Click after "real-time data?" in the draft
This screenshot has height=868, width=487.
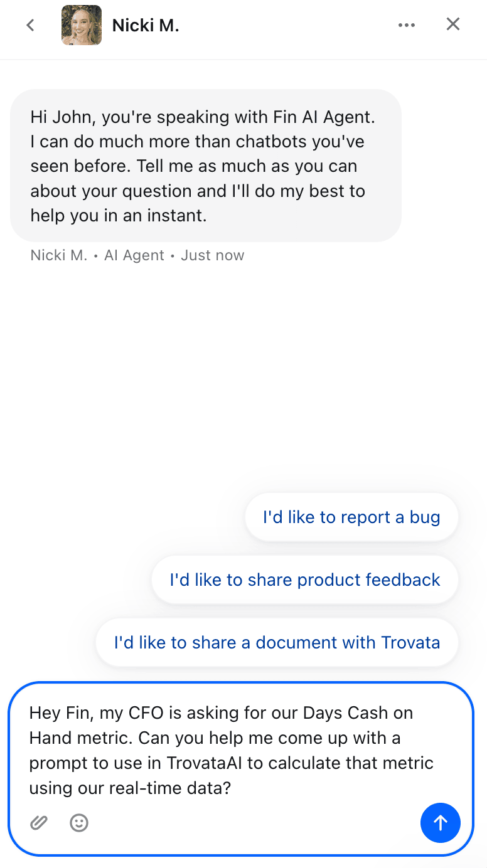pyautogui.click(x=233, y=788)
